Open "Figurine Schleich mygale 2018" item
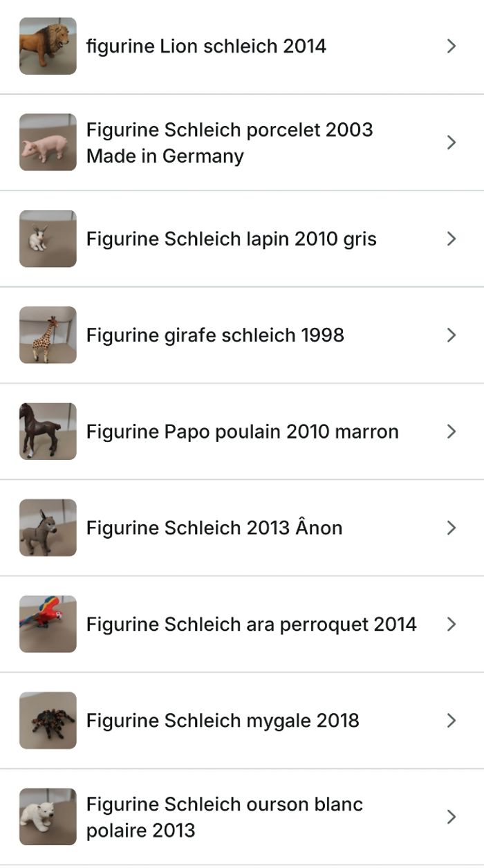484x868 pixels. point(223,720)
